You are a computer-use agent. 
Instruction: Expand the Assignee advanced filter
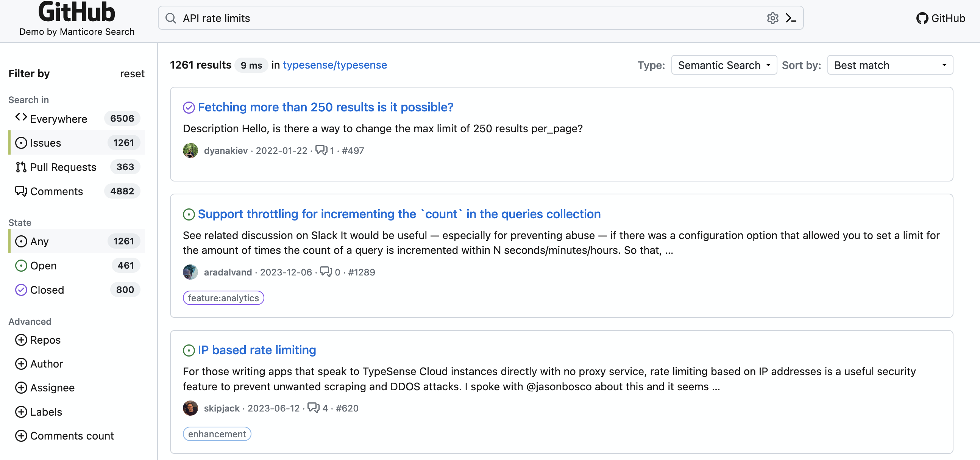pyautogui.click(x=45, y=388)
